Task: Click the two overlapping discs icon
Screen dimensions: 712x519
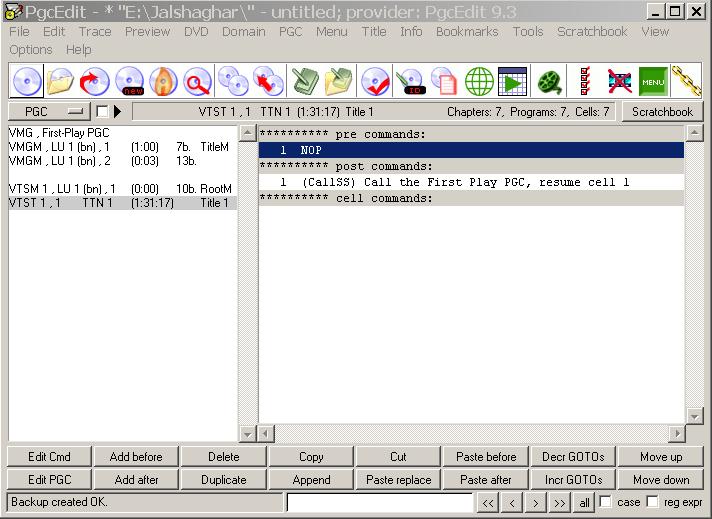Action: coord(233,81)
